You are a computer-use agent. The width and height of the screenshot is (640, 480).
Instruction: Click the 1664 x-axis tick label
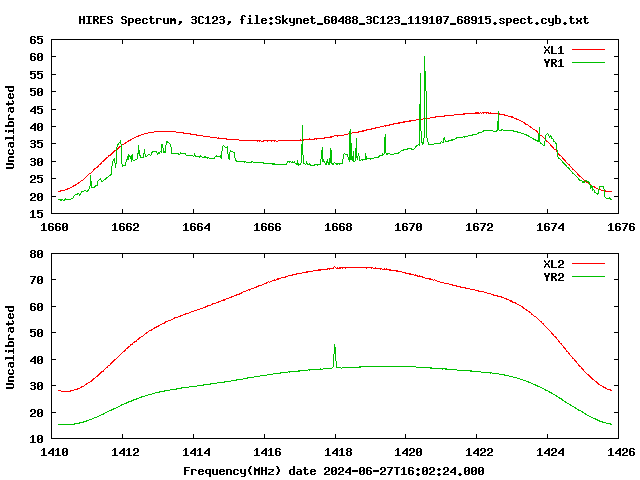196,227
